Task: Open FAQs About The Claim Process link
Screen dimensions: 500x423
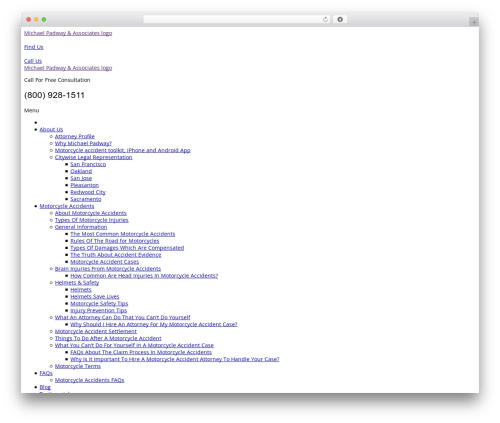Action: click(x=141, y=353)
